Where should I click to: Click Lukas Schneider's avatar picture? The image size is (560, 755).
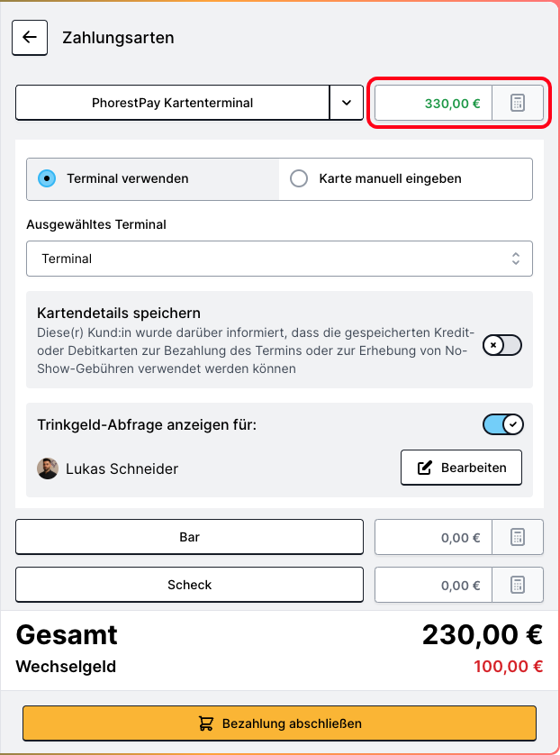coord(48,468)
